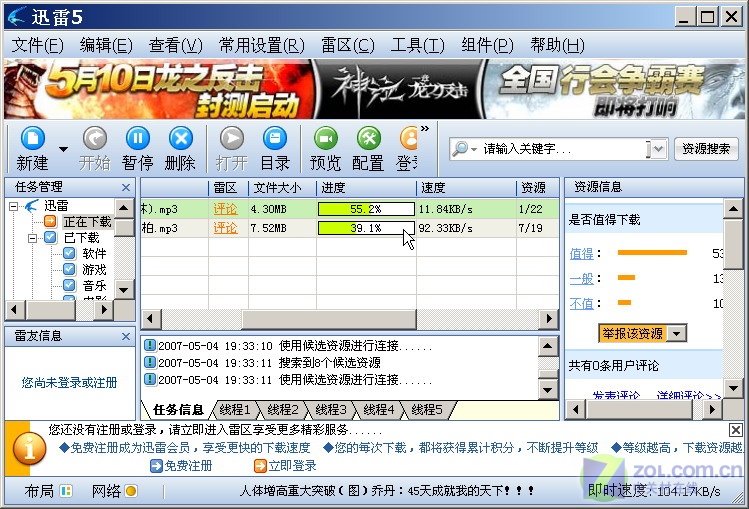
Task: Click the 删除 delete icon
Action: [181, 138]
